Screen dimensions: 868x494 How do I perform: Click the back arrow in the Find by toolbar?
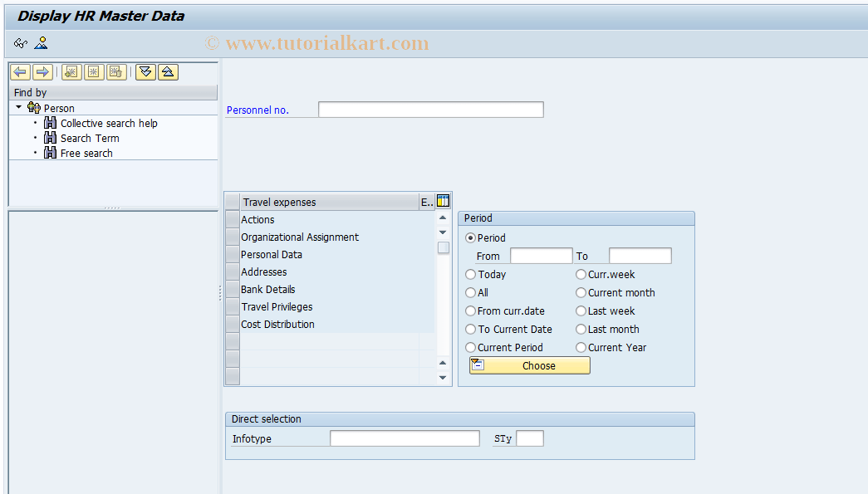tap(20, 71)
